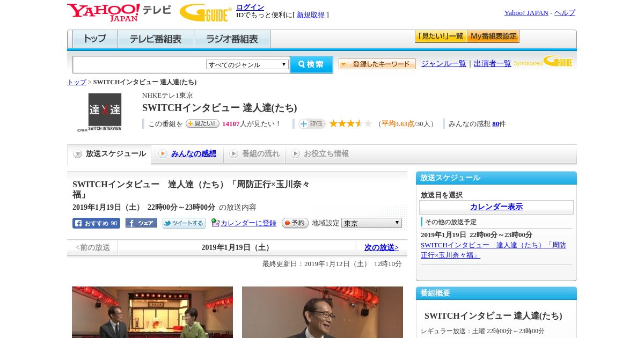Select the 放送スケジュール tab
Screen dimensions: 644x338
pyautogui.click(x=109, y=154)
